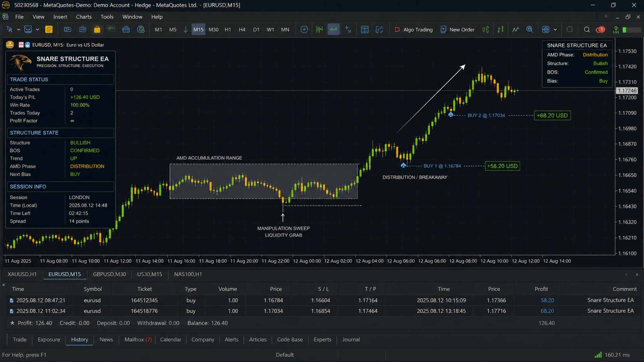Open the Tools menu
The width and height of the screenshot is (644, 362).
107,17
